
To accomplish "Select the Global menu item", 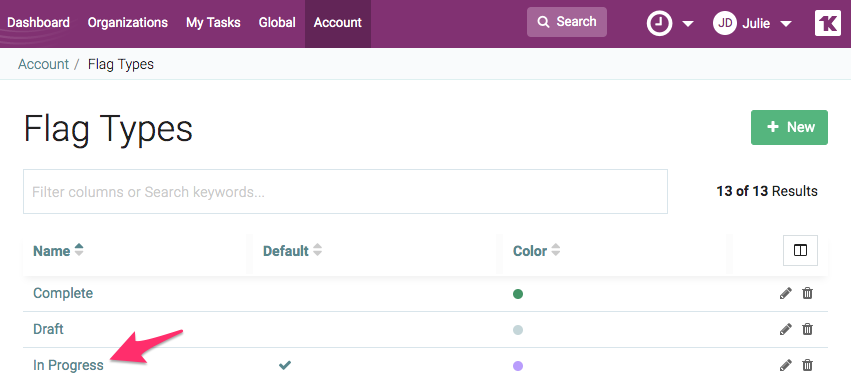I will point(277,23).
